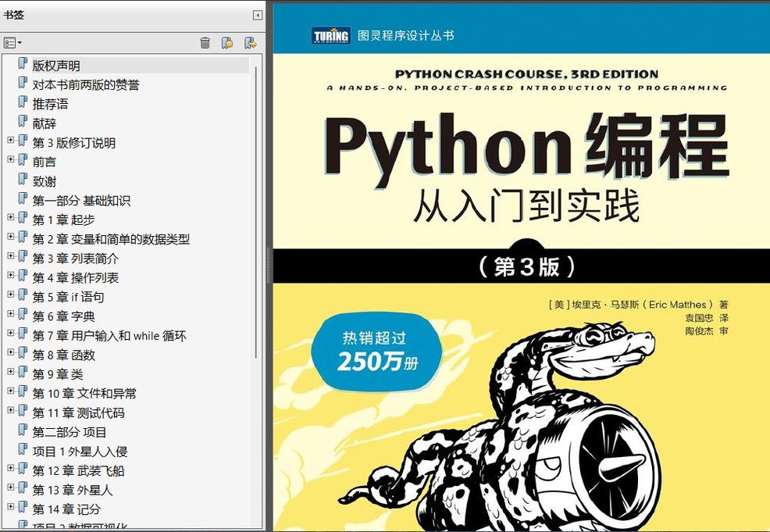This screenshot has width=770, height=532.
Task: Click the bookmark icon beside 致谢
Action: pyautogui.click(x=22, y=180)
